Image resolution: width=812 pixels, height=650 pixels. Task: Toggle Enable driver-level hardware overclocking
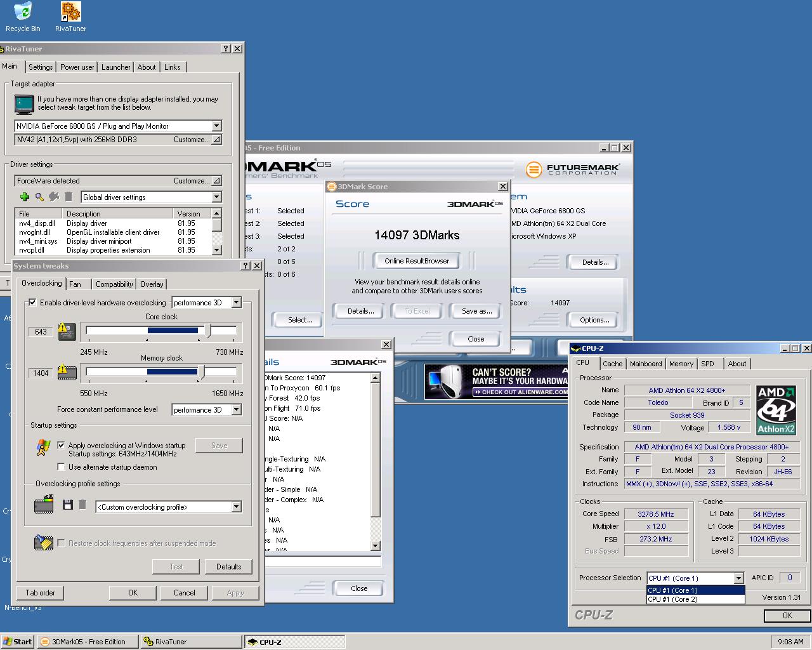click(x=32, y=303)
